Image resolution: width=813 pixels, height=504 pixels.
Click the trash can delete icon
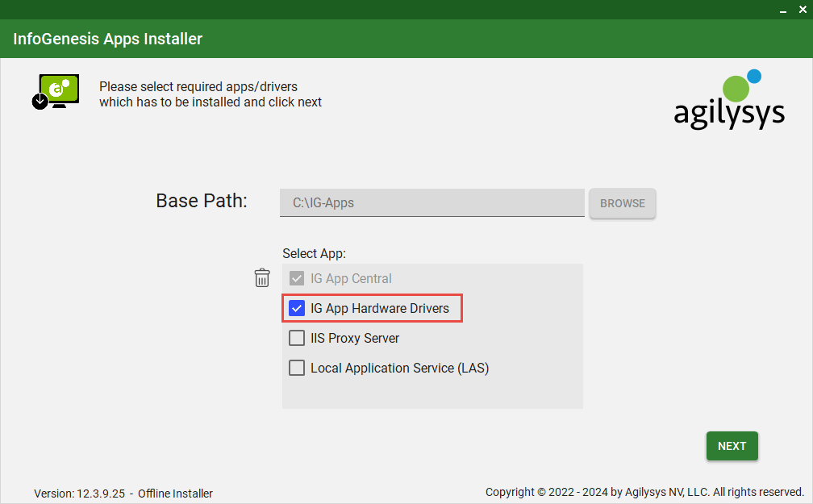pos(262,278)
